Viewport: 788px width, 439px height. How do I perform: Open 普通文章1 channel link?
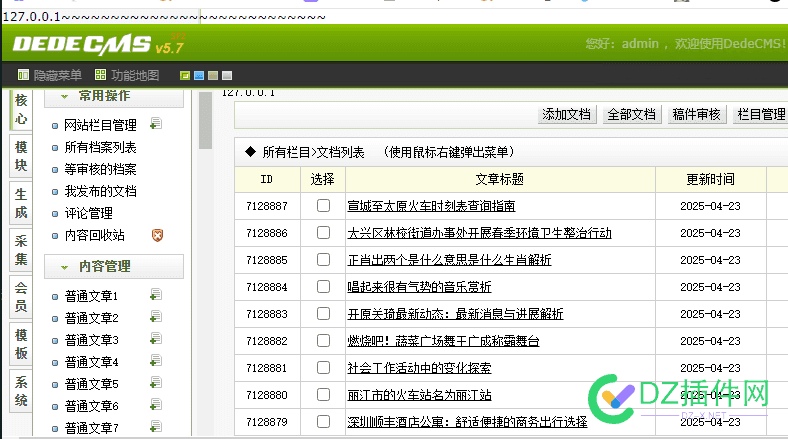(x=91, y=296)
